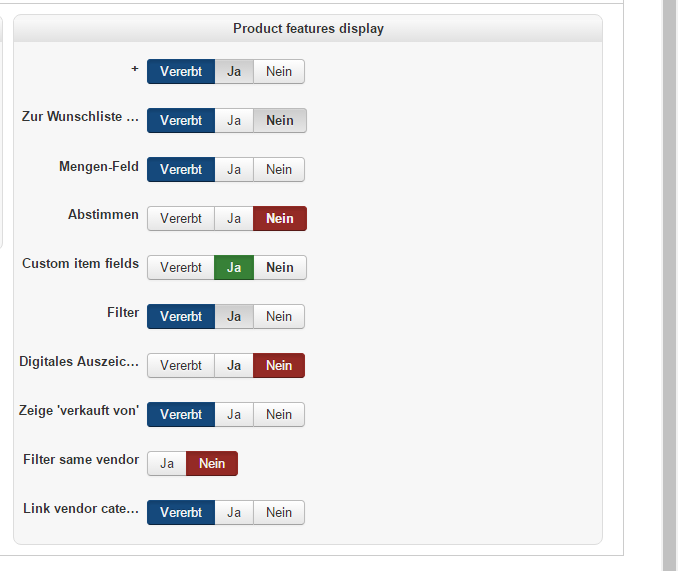
Task: Pick Nein for Zur Wunschliste option
Action: 280,121
